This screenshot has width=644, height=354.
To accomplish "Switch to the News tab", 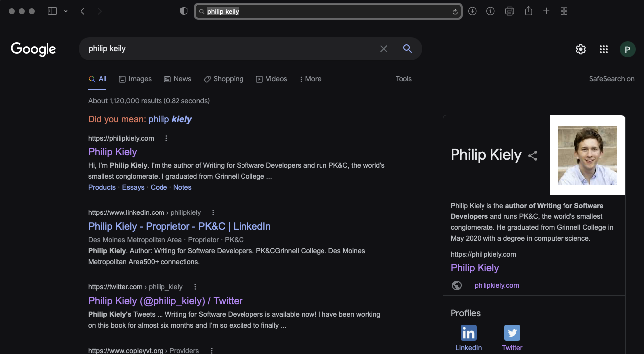I will pos(177,79).
